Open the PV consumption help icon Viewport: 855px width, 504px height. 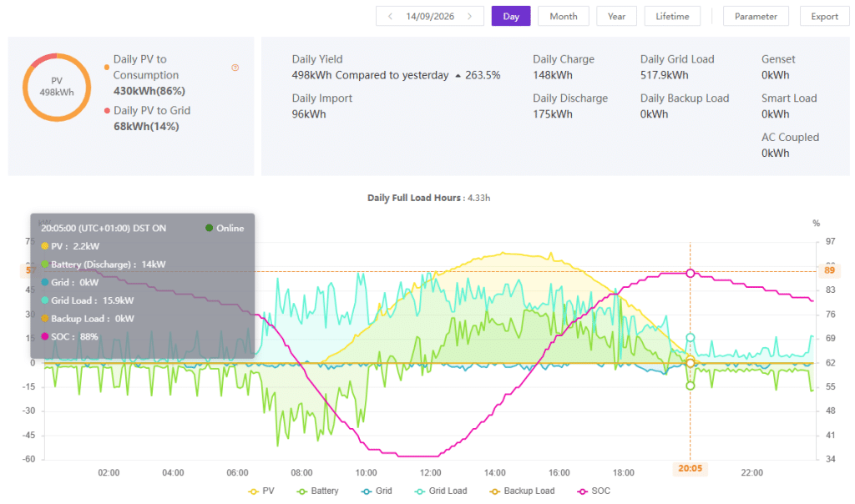click(x=235, y=68)
